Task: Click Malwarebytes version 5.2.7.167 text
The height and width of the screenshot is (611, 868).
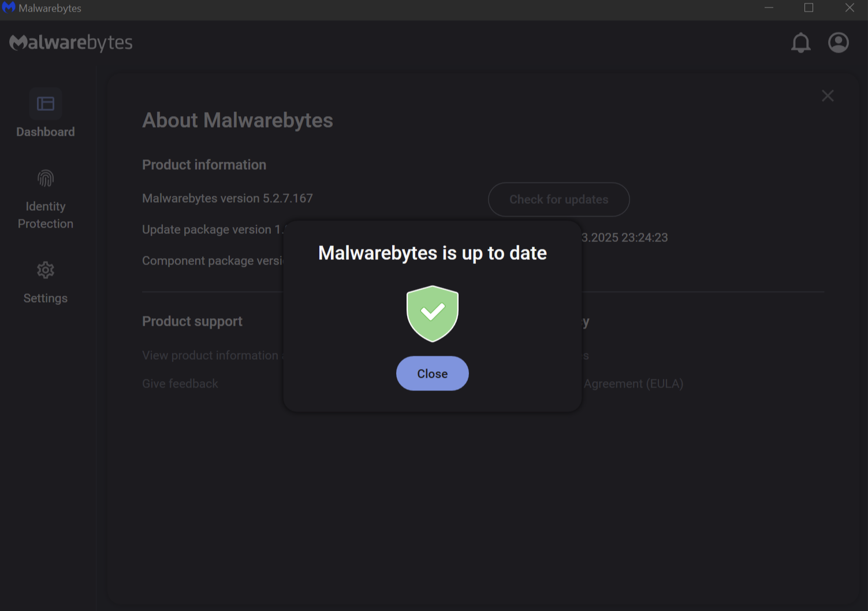Action: (228, 198)
